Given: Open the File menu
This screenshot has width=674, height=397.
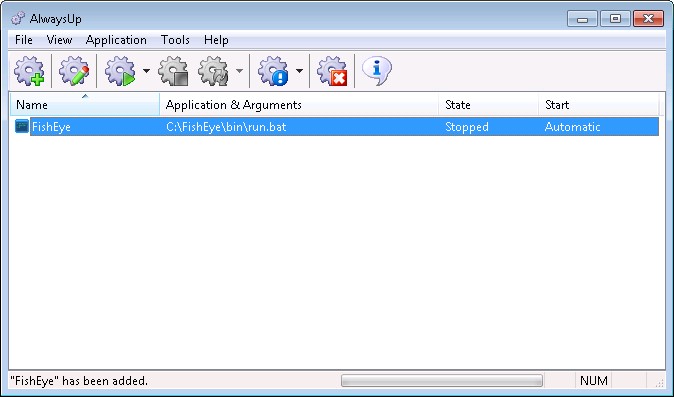Looking at the screenshot, I should (x=24, y=40).
